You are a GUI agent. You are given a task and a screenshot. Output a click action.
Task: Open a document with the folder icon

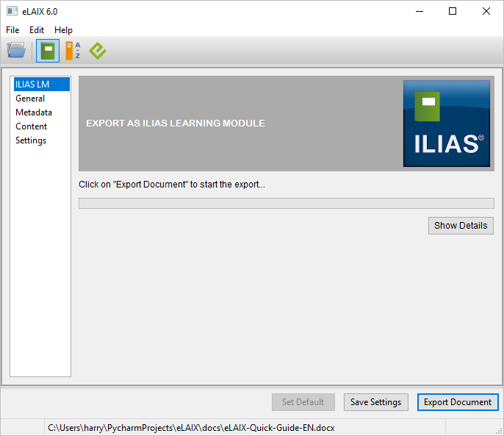click(16, 51)
